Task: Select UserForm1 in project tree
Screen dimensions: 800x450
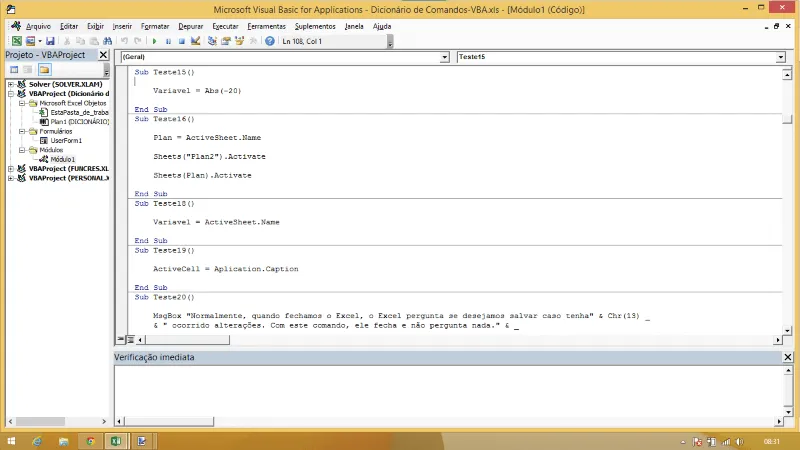Action: click(66, 140)
